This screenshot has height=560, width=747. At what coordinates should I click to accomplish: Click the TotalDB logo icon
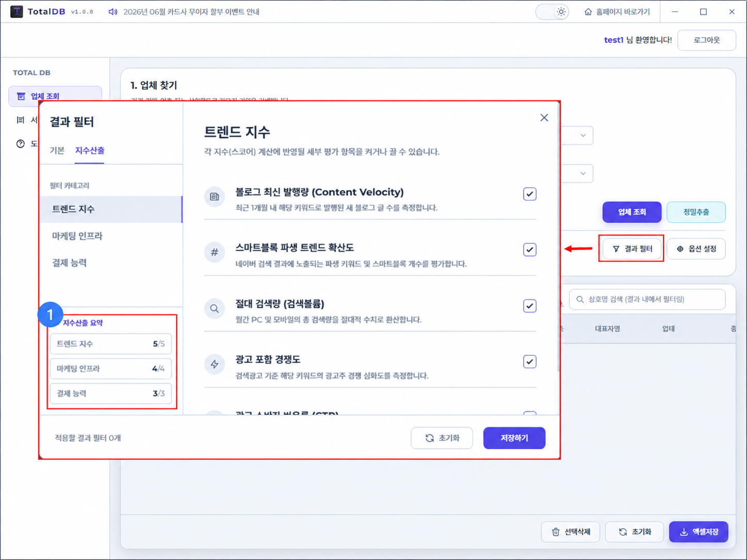click(17, 11)
